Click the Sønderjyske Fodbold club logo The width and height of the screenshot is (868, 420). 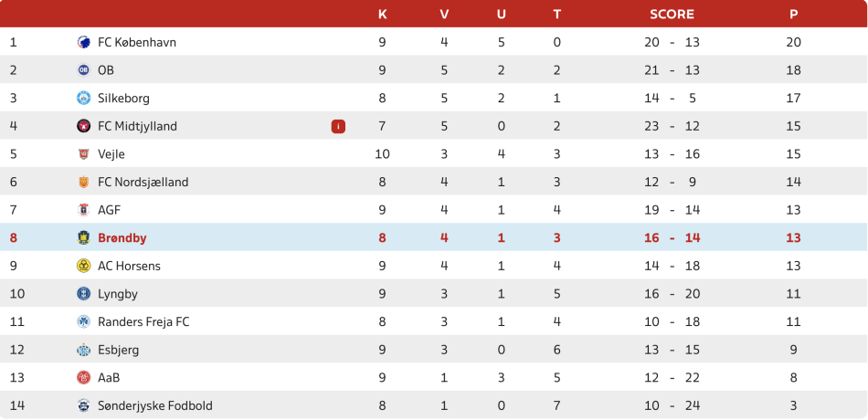coord(83,405)
